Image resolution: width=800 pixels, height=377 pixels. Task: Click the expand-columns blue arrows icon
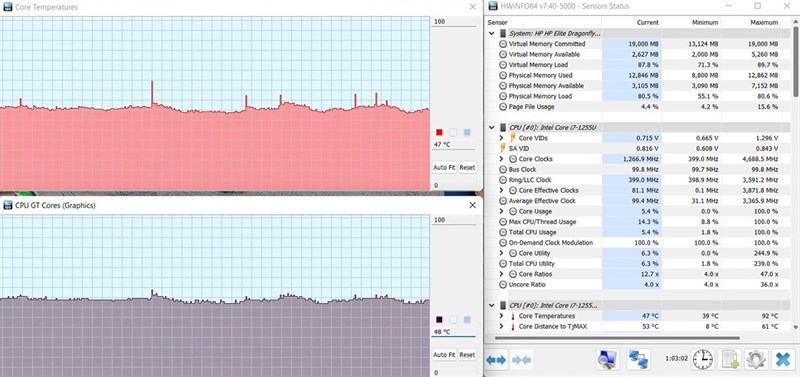pyautogui.click(x=496, y=360)
